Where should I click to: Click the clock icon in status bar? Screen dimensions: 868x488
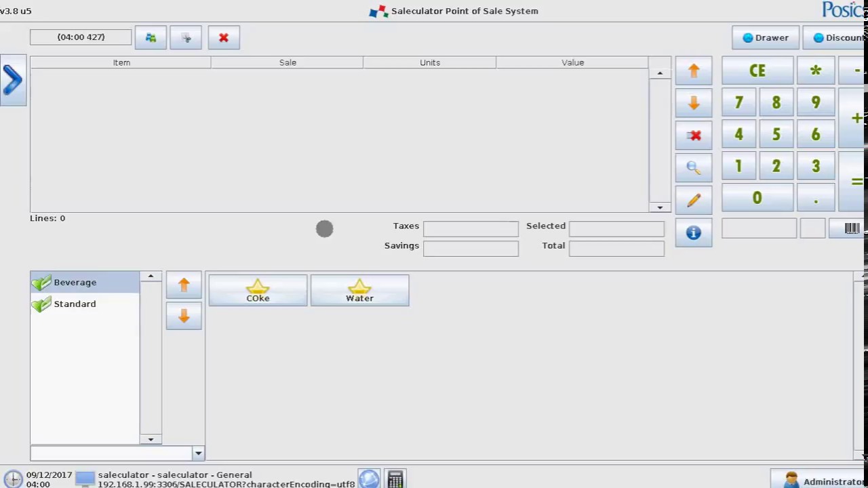click(13, 479)
